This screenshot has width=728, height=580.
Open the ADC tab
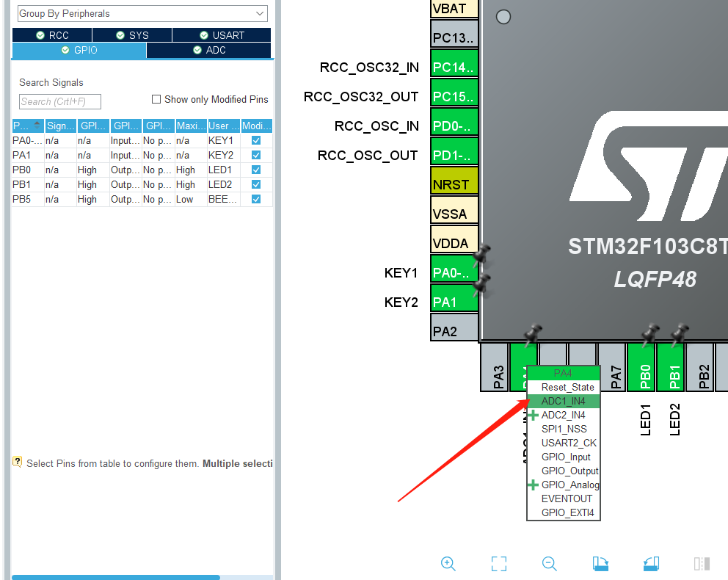click(209, 50)
